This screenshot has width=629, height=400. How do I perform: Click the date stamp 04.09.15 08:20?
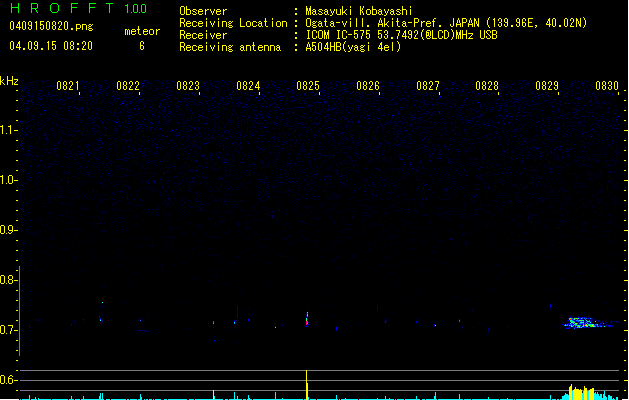51,46
